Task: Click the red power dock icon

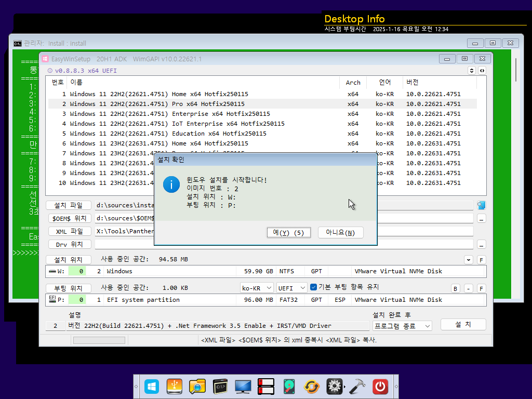Action: pos(380,387)
